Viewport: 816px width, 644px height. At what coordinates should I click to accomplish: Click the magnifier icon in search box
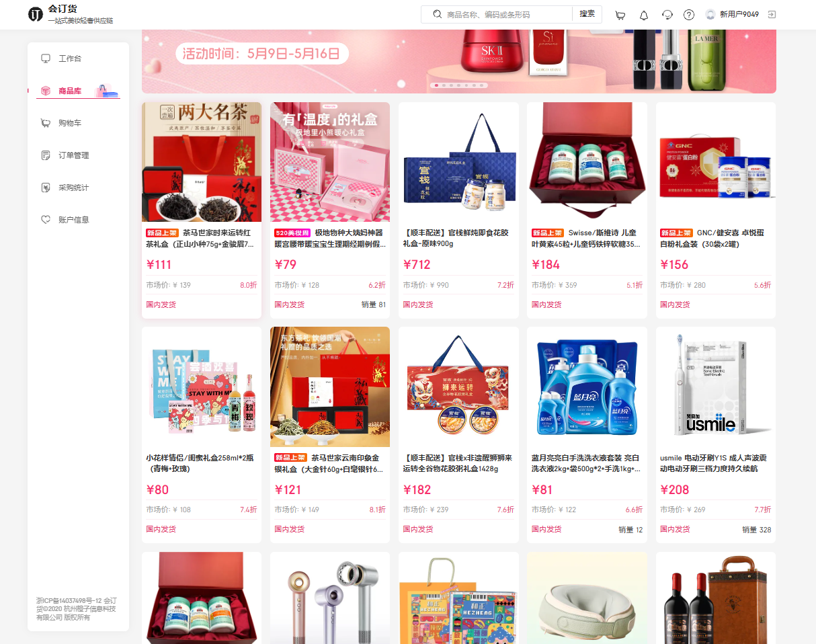pos(438,14)
